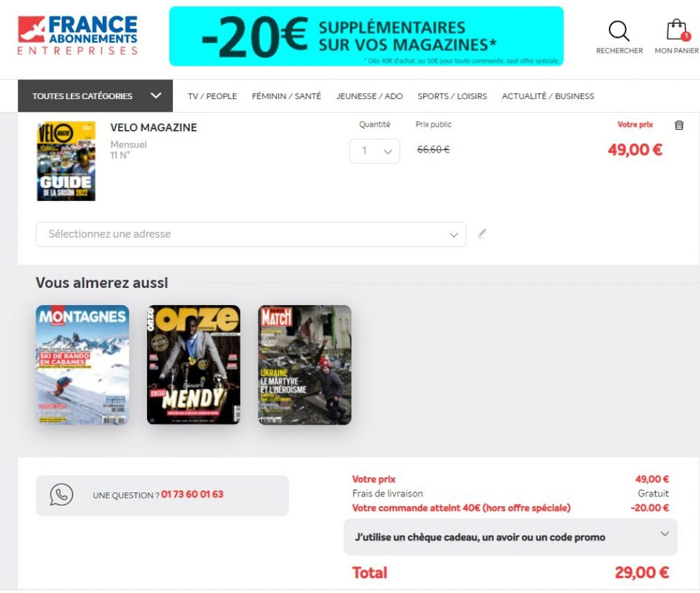Open the Toutes les catégories dropdown
This screenshot has width=700, height=593.
point(95,96)
